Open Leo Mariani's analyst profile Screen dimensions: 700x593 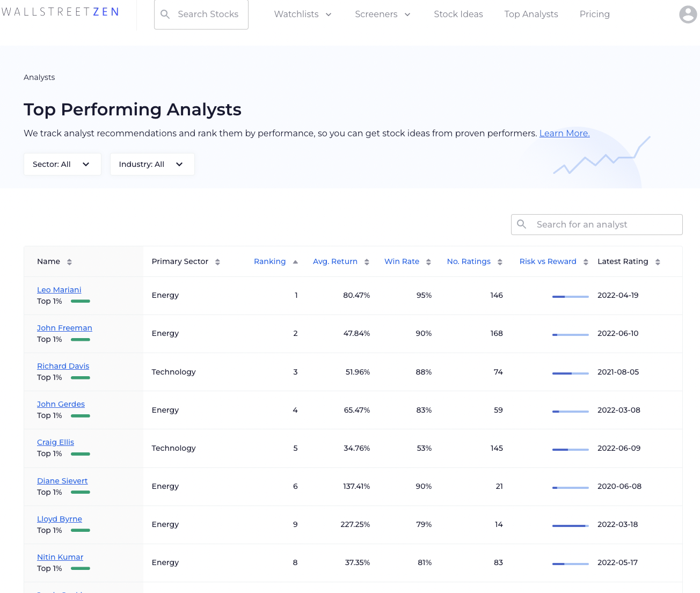point(59,290)
